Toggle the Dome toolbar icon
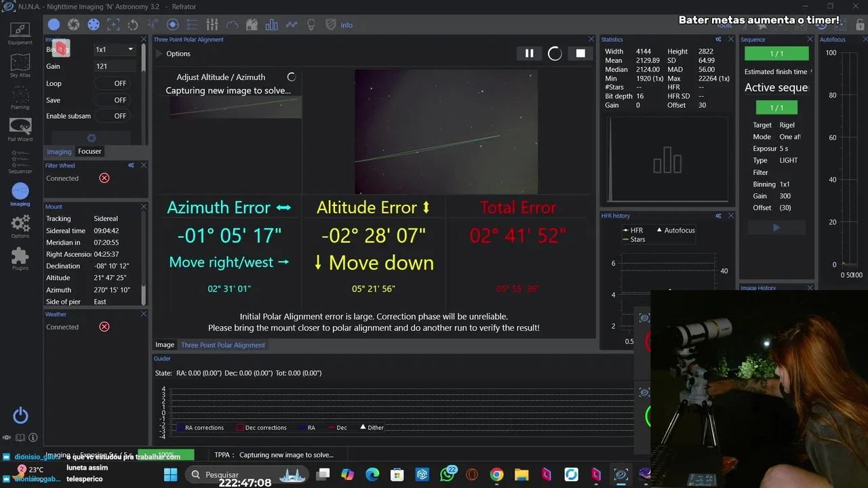Viewport: 868px width, 488px height. coord(252,25)
